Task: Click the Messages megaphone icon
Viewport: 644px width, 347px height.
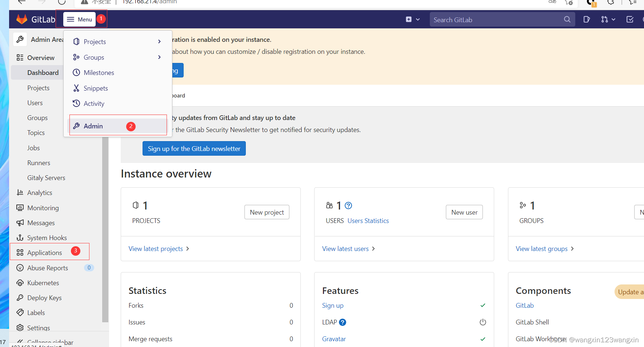Action: (20, 223)
